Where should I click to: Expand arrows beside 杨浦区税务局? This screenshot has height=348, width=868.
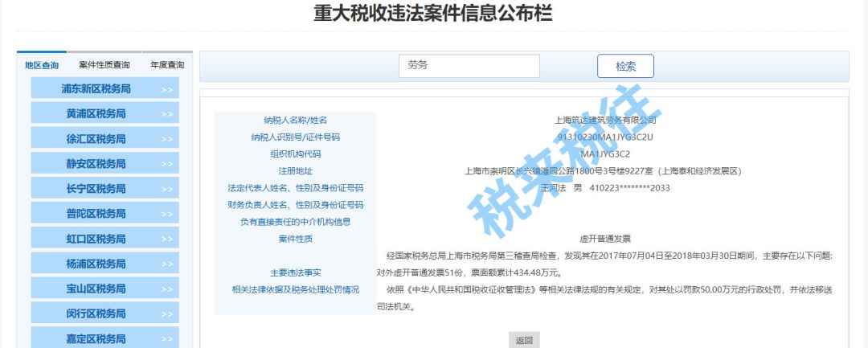pyautogui.click(x=167, y=264)
